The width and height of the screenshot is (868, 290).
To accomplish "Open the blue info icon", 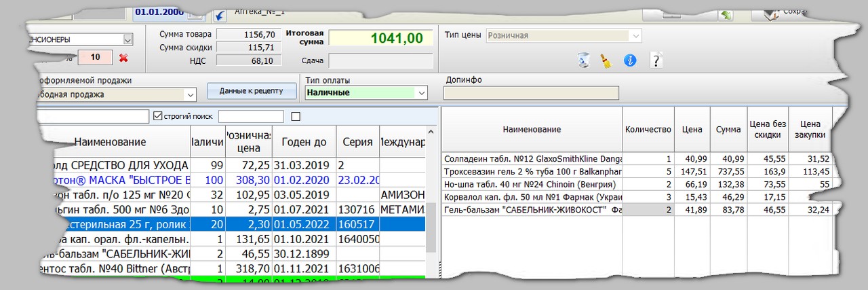I will (630, 60).
